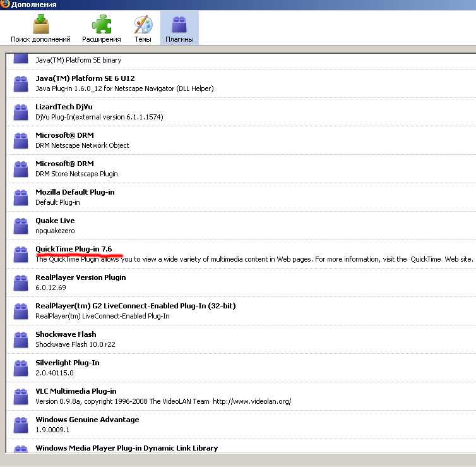This screenshot has width=476, height=467.
Task: Click the RealPlayer G2 LiveConnect plugin icon
Action: [21, 311]
